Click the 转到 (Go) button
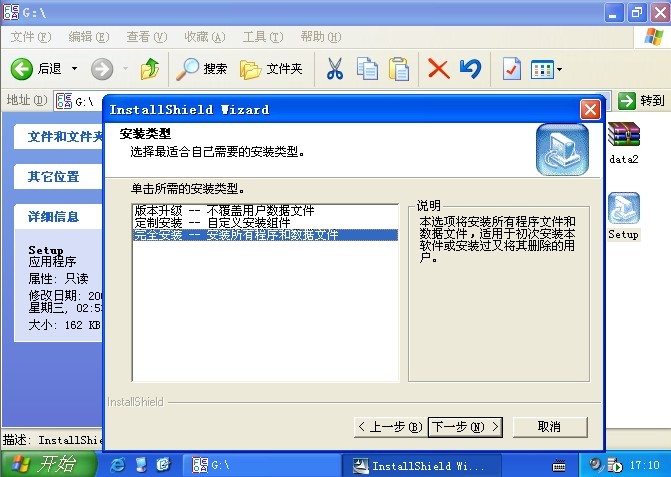This screenshot has width=671, height=477. [641, 101]
